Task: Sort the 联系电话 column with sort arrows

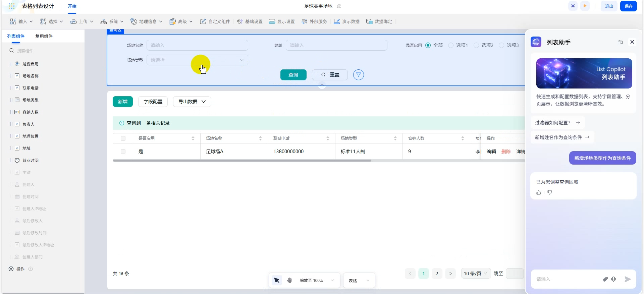Action: coord(328,138)
